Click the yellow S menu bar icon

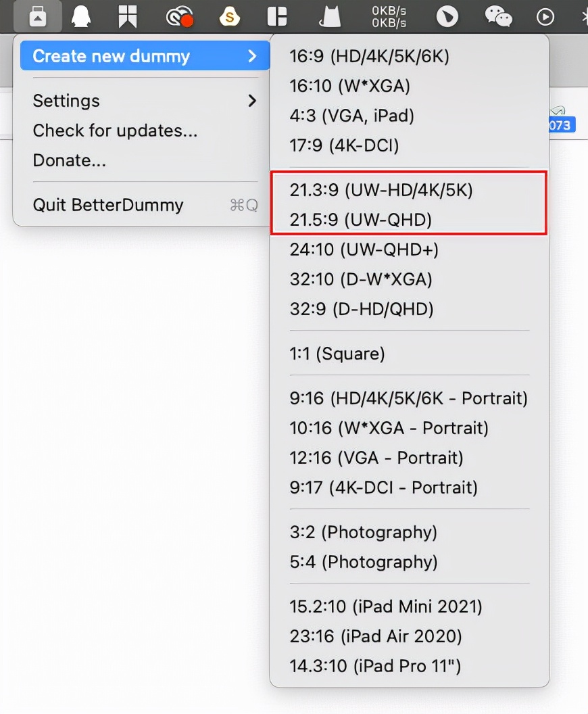pos(229,17)
